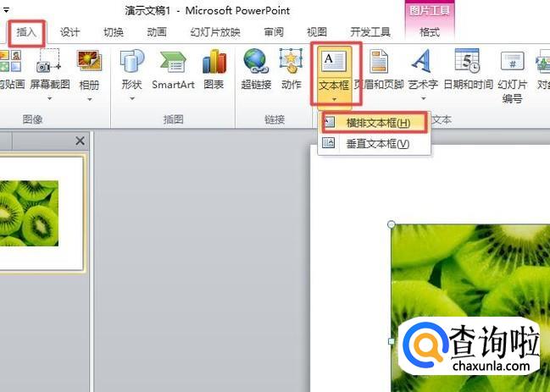This screenshot has width=550, height=392.
Task: Click the 页眉和页脚 header footer icon
Action: tap(379, 61)
